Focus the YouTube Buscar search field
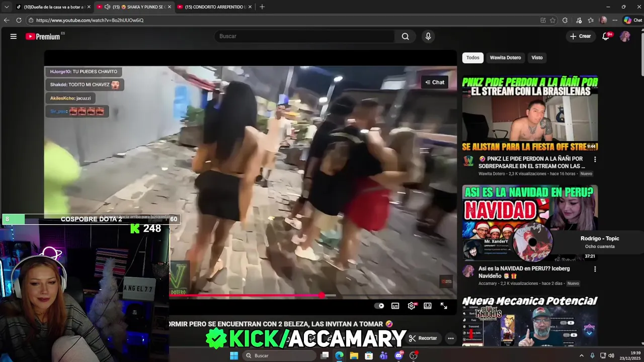Viewport: 644px width, 362px height. click(x=304, y=36)
